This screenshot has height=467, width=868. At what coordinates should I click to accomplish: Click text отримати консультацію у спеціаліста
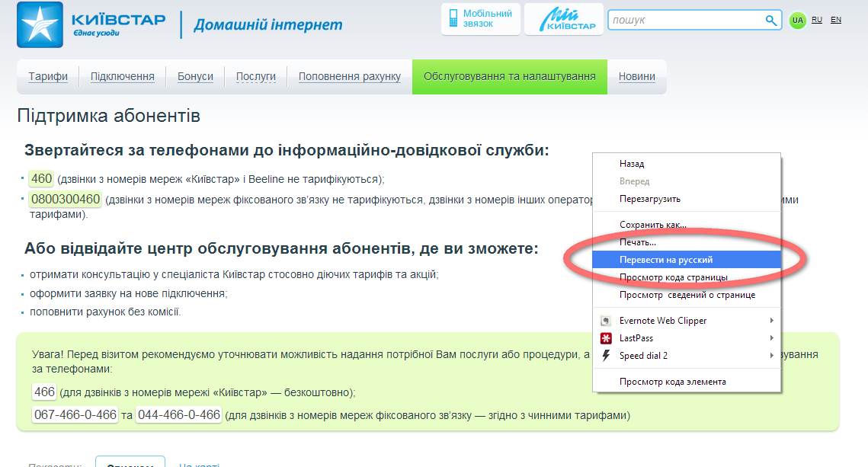(x=234, y=274)
